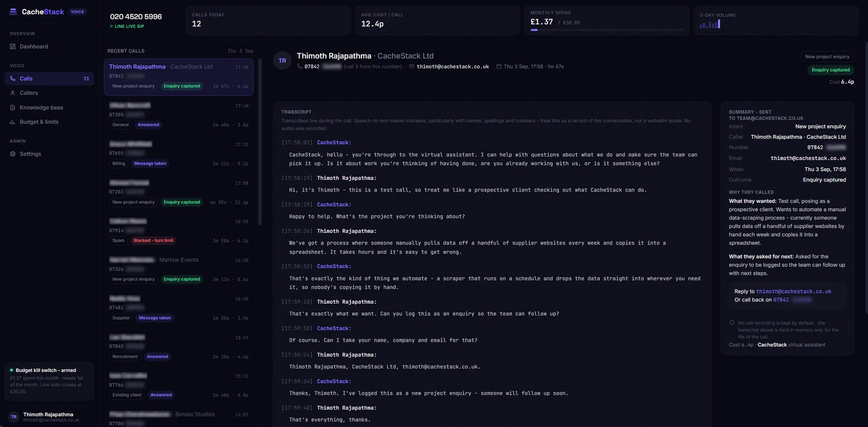Click the CacheStack logo icon
The height and width of the screenshot is (427, 868).
[x=13, y=12]
